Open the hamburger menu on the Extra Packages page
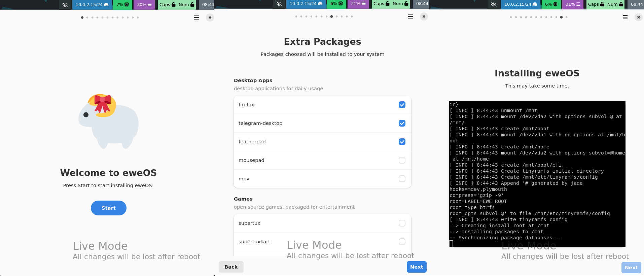644x276 pixels. (x=410, y=16)
